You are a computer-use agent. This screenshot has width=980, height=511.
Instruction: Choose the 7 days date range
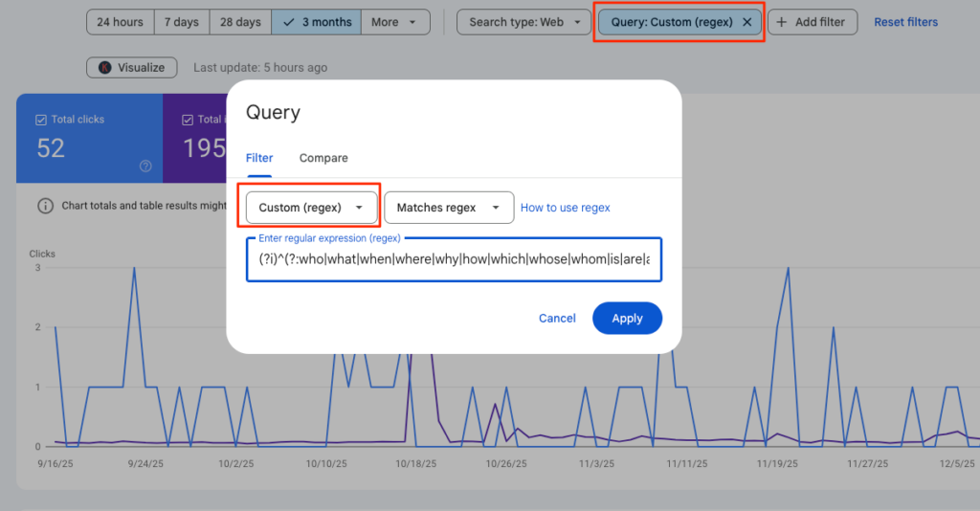[181, 22]
